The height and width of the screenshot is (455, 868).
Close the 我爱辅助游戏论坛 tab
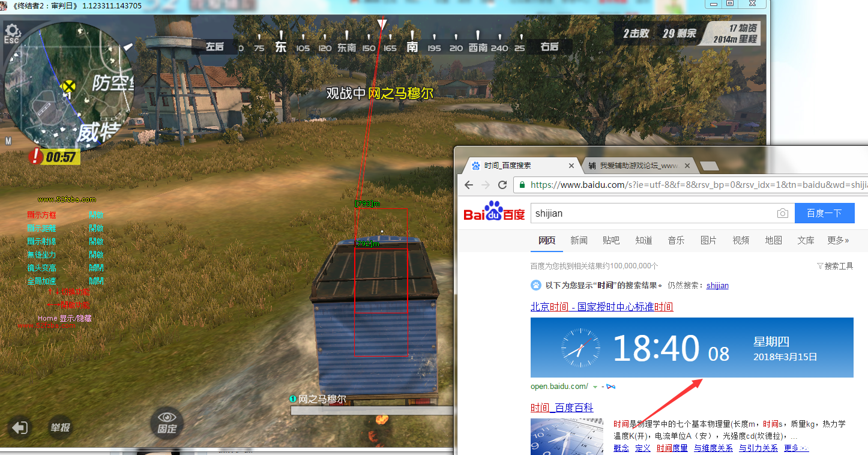coord(687,166)
